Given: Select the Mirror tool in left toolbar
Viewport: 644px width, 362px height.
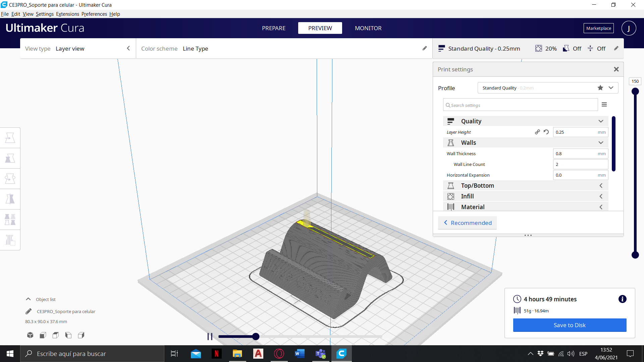Looking at the screenshot, I should pyautogui.click(x=10, y=199).
